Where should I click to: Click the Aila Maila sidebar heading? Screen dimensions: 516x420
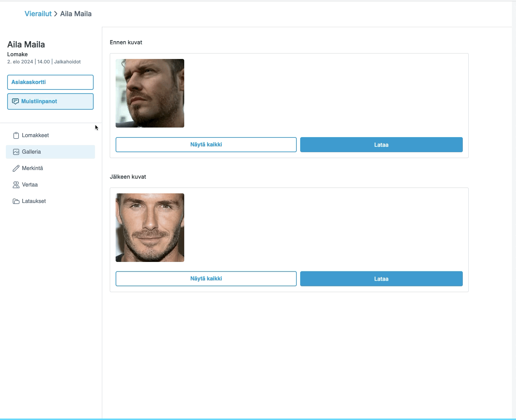click(x=26, y=45)
